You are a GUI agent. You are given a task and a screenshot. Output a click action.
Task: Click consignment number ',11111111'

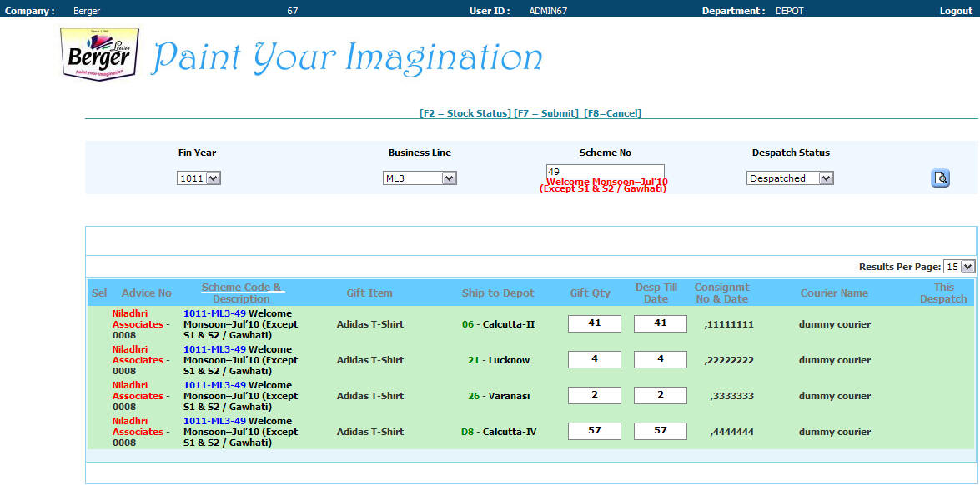(728, 324)
